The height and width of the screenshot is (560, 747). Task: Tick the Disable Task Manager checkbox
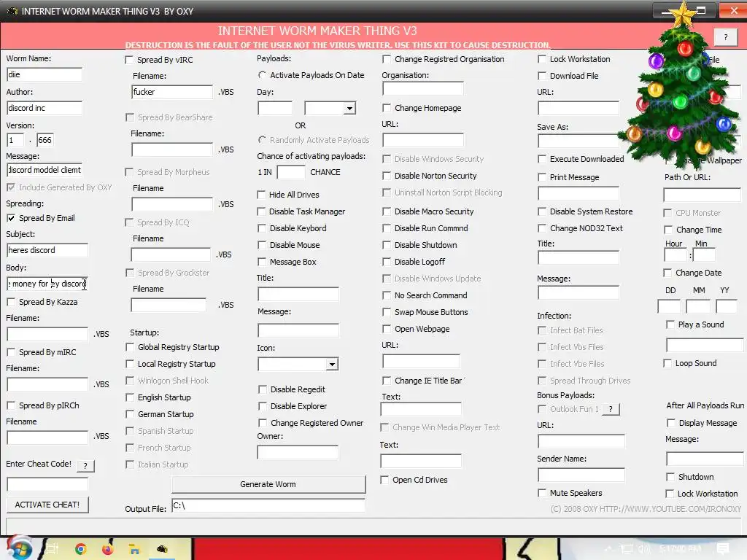click(261, 211)
